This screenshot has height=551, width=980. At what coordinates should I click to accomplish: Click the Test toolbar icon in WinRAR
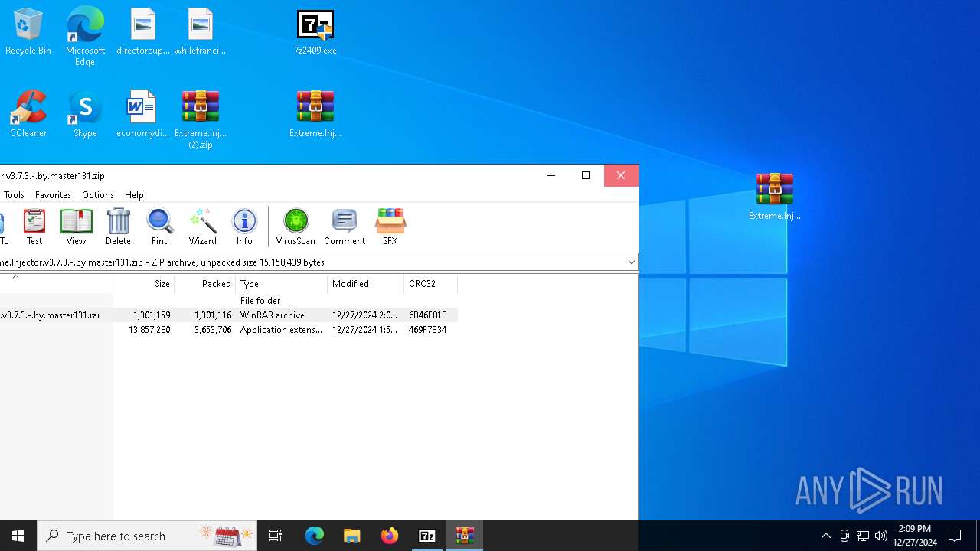click(x=34, y=227)
